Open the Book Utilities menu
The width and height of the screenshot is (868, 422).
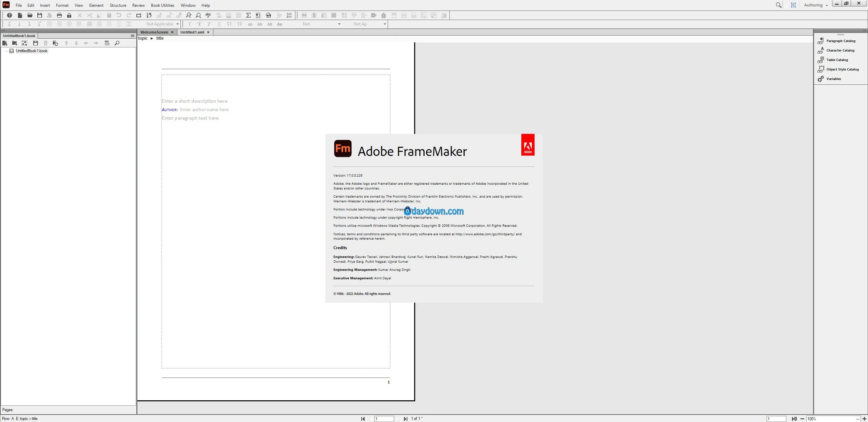[x=162, y=5]
